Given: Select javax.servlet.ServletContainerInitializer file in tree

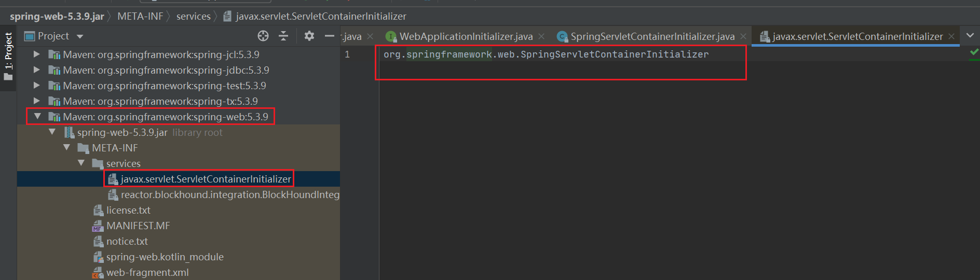Looking at the screenshot, I should [206, 179].
